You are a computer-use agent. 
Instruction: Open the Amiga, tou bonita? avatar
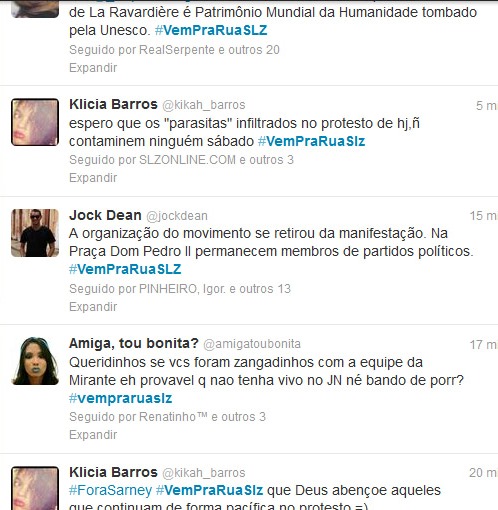pos(35,361)
